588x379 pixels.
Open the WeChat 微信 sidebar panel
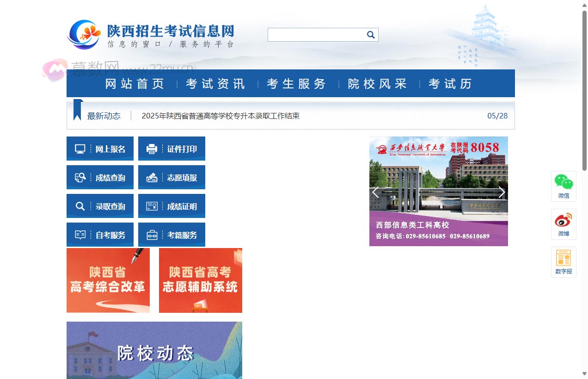tap(563, 186)
